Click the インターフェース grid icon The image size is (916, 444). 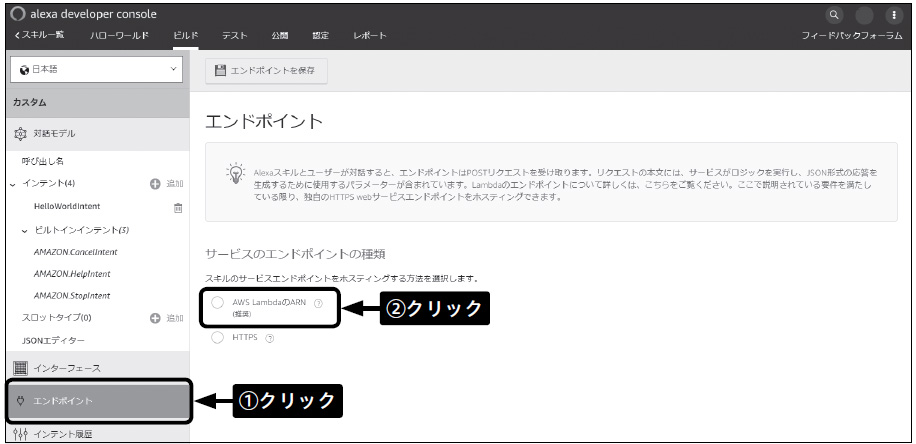pyautogui.click(x=20, y=368)
